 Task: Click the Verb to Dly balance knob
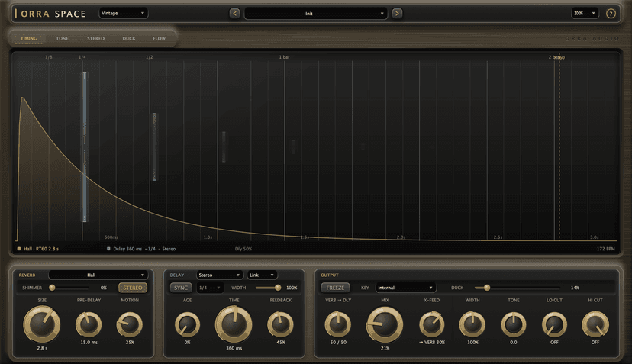click(x=338, y=324)
